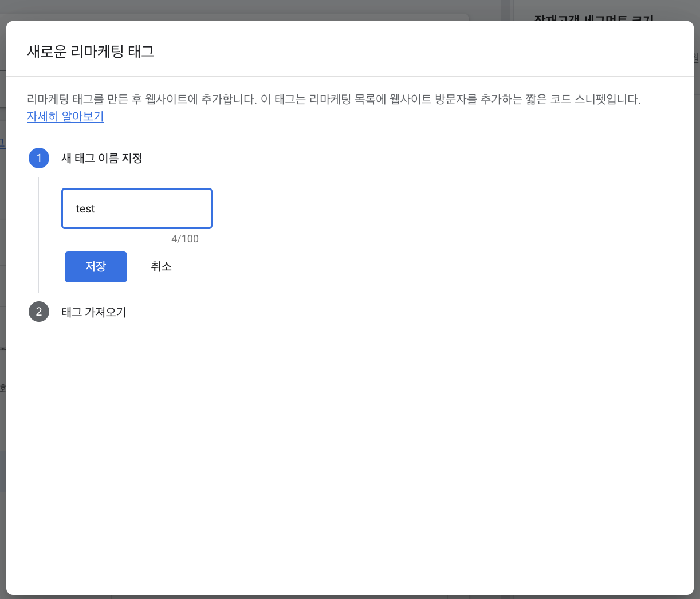This screenshot has height=599, width=700.
Task: Click the 저장 save button
Action: pyautogui.click(x=96, y=266)
